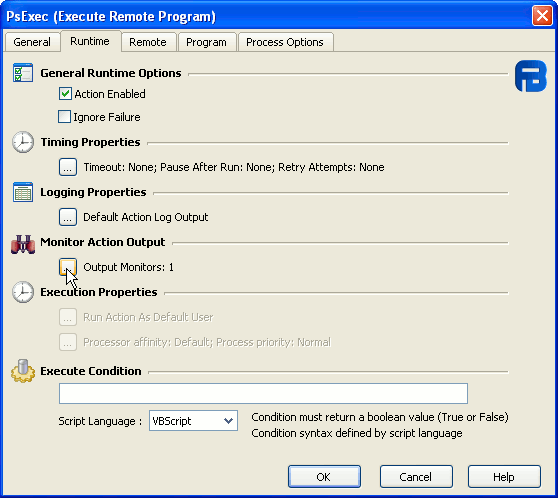Click the Run Action As Default User ellipsis button
The image size is (558, 498).
[68, 317]
